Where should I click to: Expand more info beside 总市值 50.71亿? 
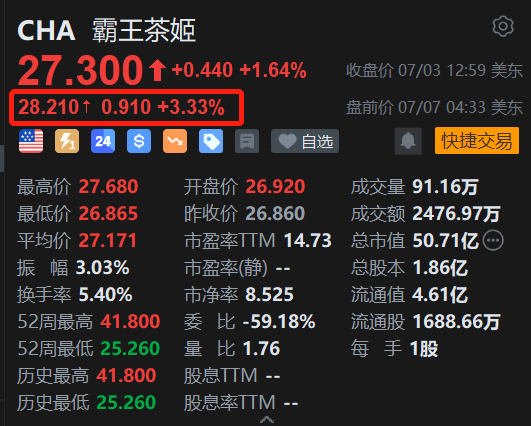(493, 240)
